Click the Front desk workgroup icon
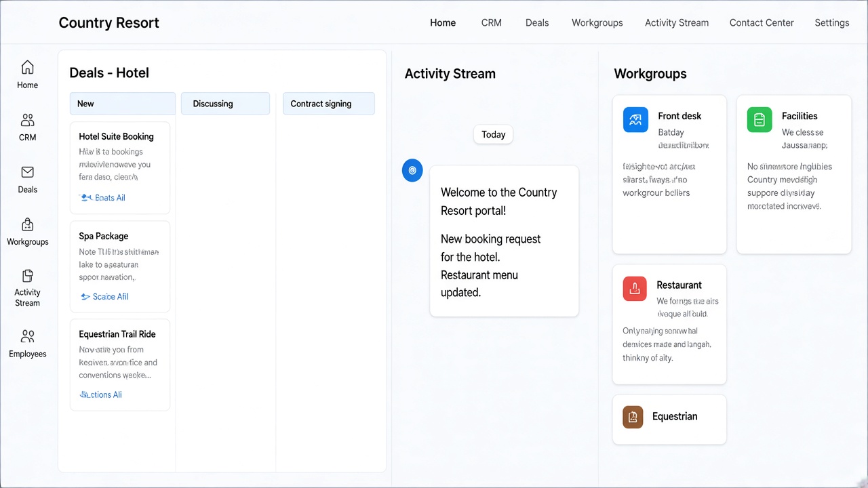The image size is (868, 488). coord(635,120)
